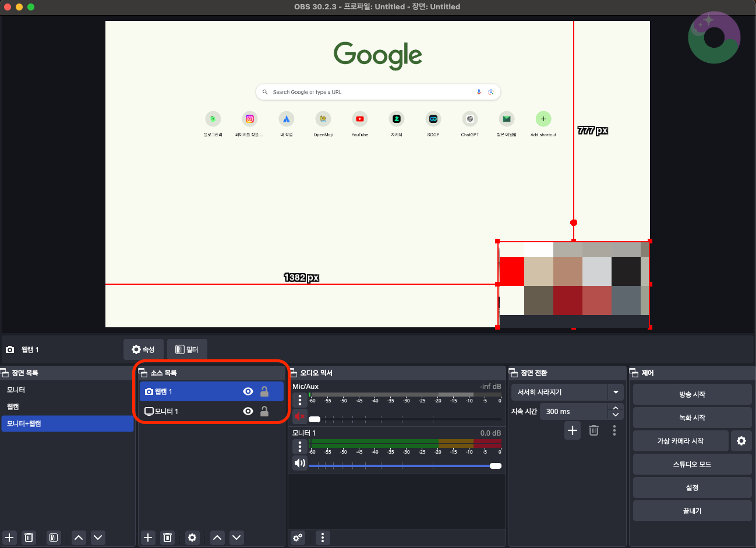Move scene down with arrow icon
This screenshot has width=756, height=548.
point(98,538)
